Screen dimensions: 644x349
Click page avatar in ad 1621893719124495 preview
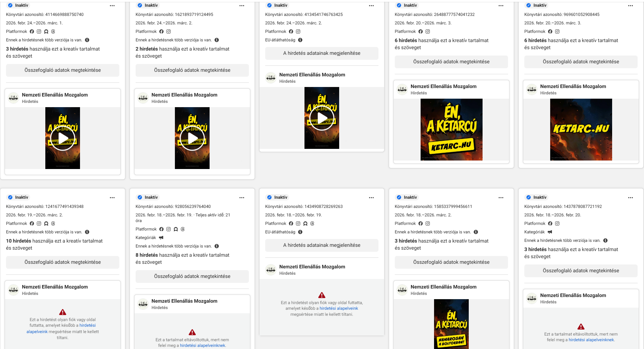pos(143,98)
